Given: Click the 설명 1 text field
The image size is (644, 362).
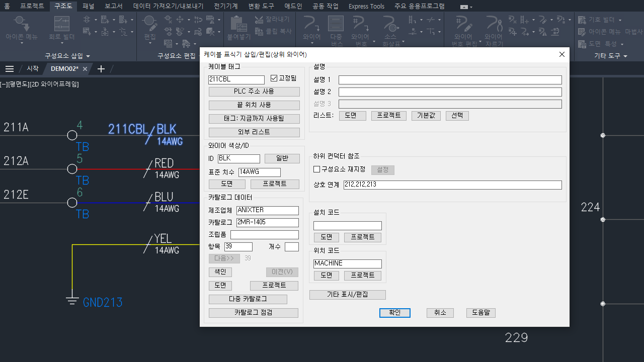Looking at the screenshot, I should pos(450,80).
